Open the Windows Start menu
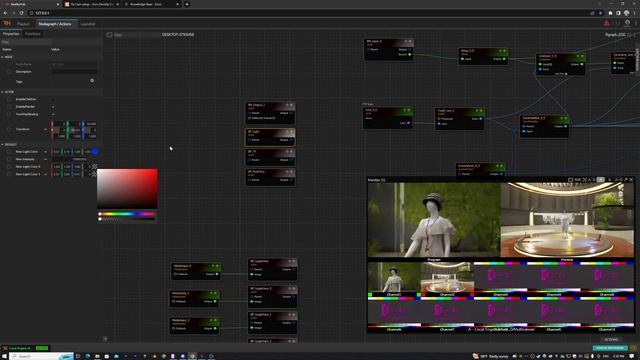Screen dimensions: 640x360 point(4,356)
